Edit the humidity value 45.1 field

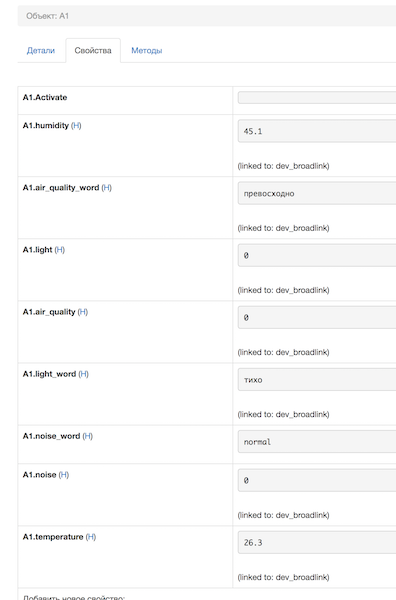click(x=317, y=131)
